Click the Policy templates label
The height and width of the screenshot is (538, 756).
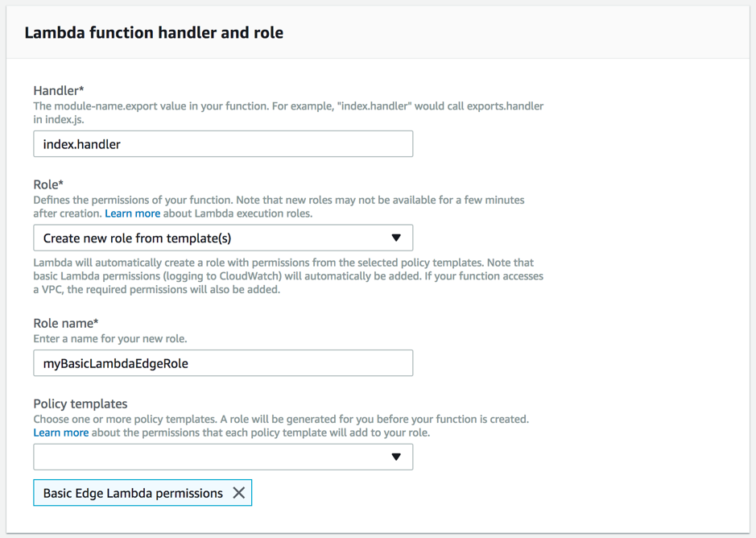[81, 403]
